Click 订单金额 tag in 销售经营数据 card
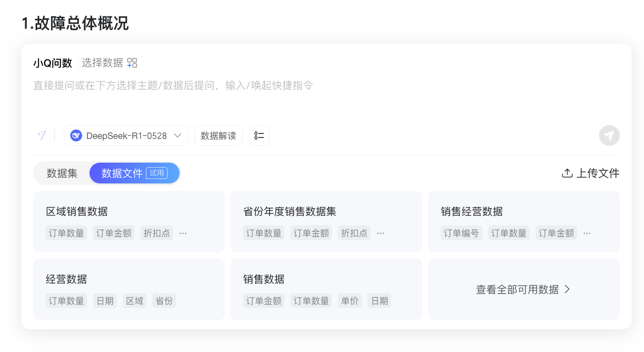 click(x=556, y=233)
